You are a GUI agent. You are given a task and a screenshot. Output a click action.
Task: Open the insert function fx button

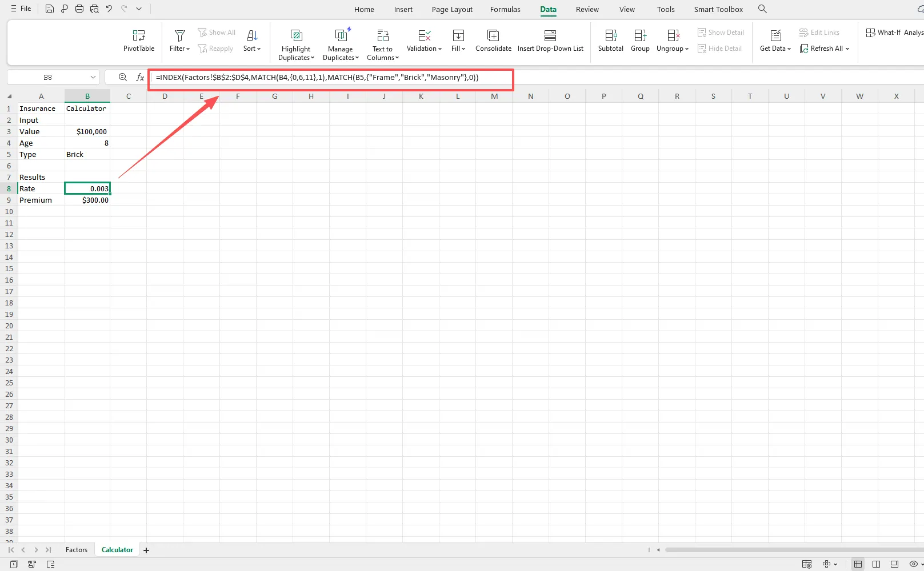140,77
